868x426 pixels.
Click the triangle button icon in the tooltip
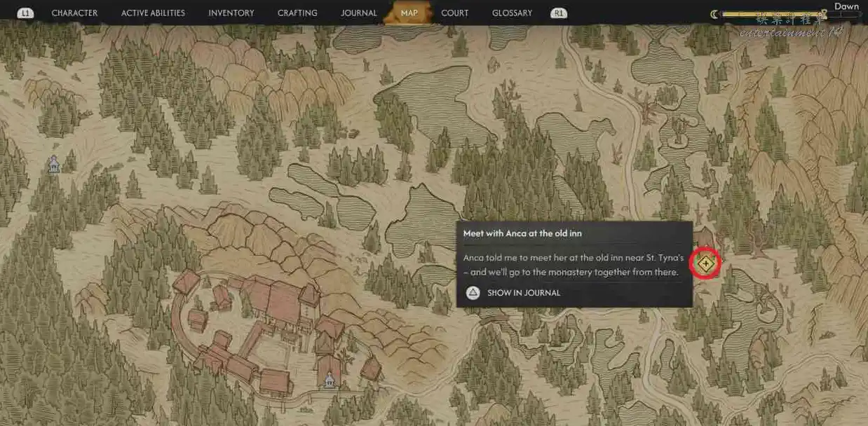pos(473,293)
